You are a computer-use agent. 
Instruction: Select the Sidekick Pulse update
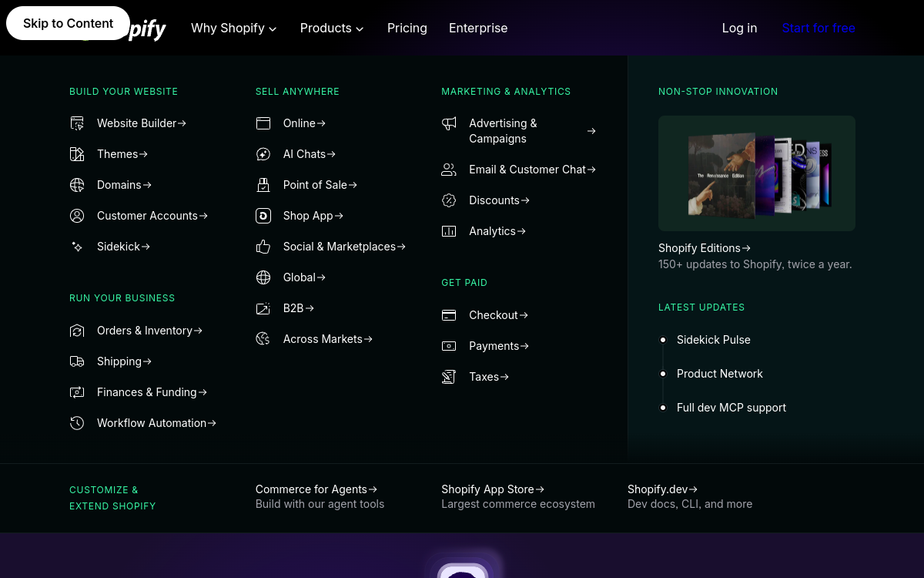point(714,340)
